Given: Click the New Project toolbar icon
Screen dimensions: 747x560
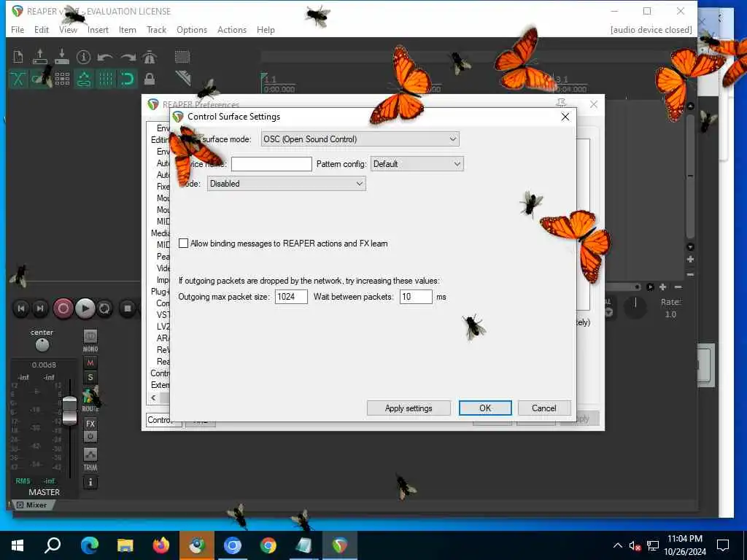Looking at the screenshot, I should coord(18,57).
